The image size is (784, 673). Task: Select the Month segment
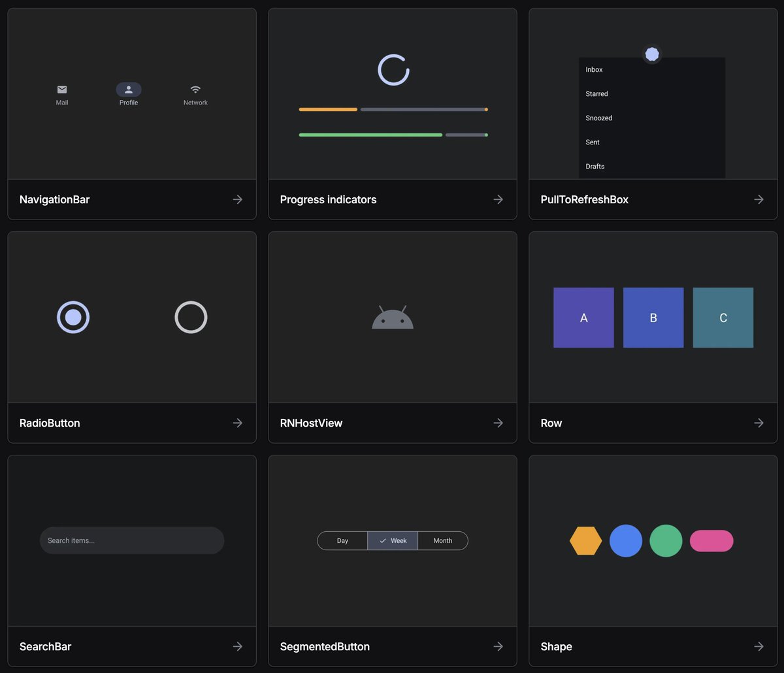[443, 541]
